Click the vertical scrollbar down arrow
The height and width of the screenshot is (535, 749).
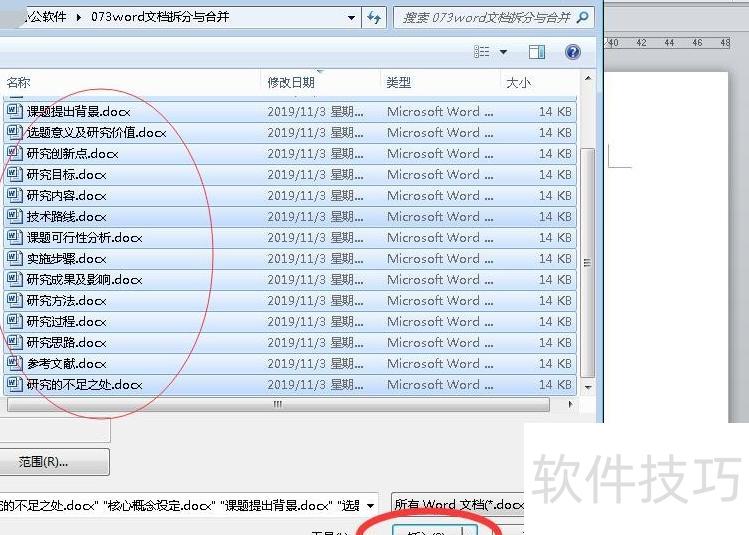(588, 387)
